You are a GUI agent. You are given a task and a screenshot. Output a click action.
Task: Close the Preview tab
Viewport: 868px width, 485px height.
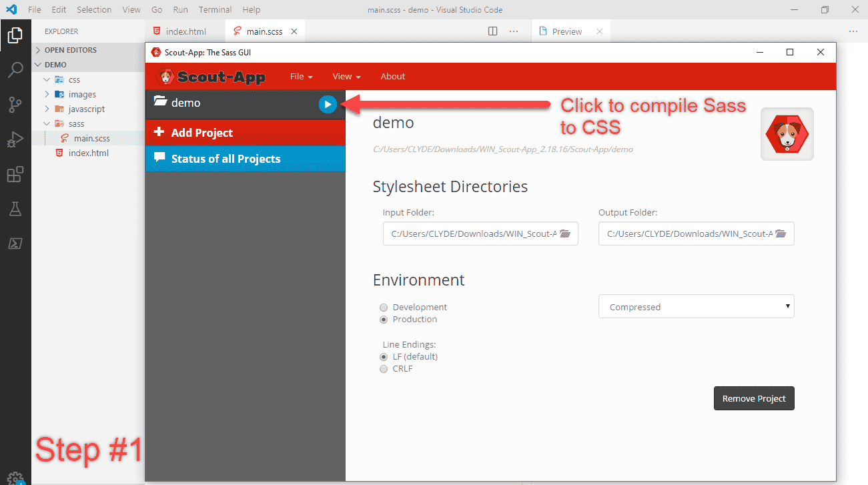coord(599,31)
